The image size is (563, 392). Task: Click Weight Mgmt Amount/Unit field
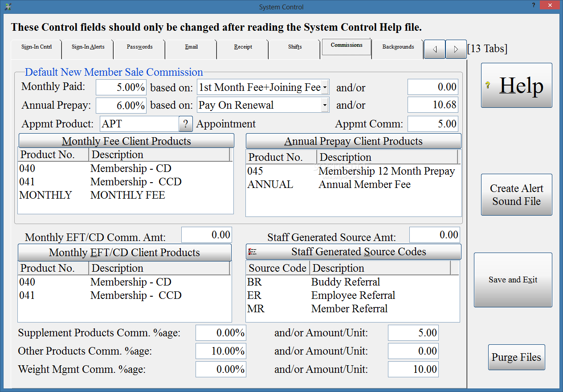pos(413,369)
